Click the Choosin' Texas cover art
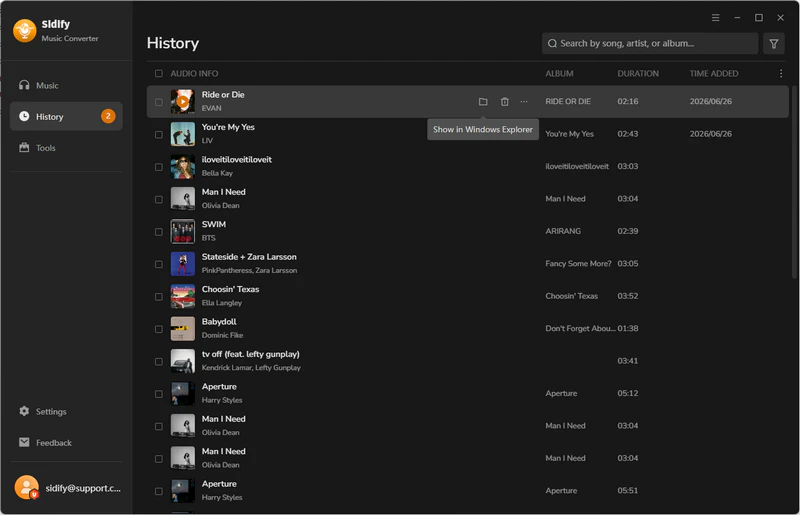800x515 pixels. click(183, 296)
